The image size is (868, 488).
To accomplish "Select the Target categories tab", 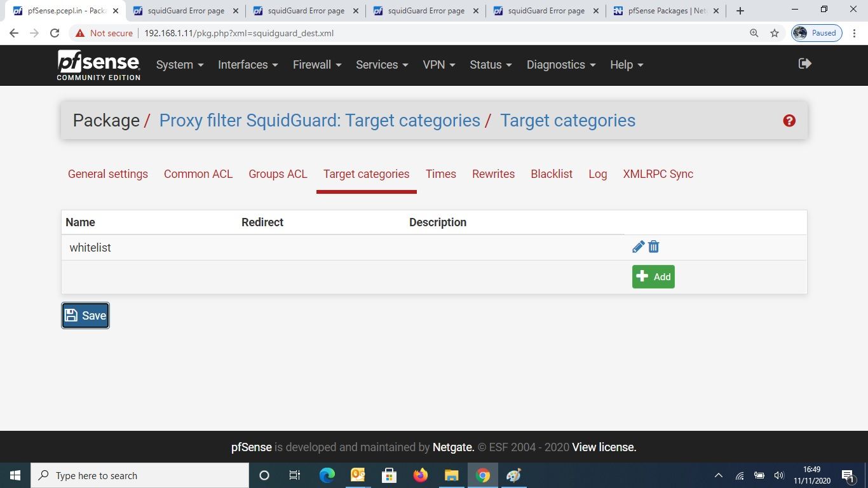I will [366, 174].
